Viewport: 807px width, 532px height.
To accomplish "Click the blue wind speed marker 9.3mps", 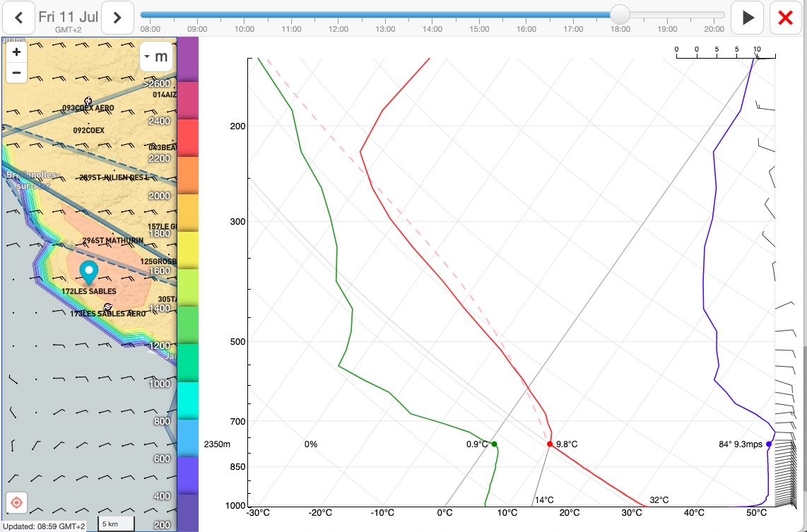I will pyautogui.click(x=769, y=444).
